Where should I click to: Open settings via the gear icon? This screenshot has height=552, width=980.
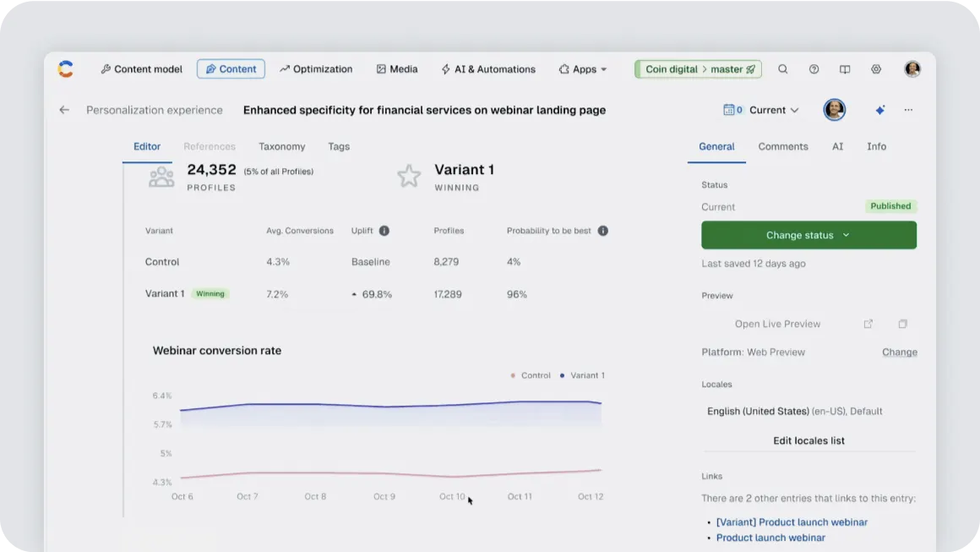click(876, 69)
